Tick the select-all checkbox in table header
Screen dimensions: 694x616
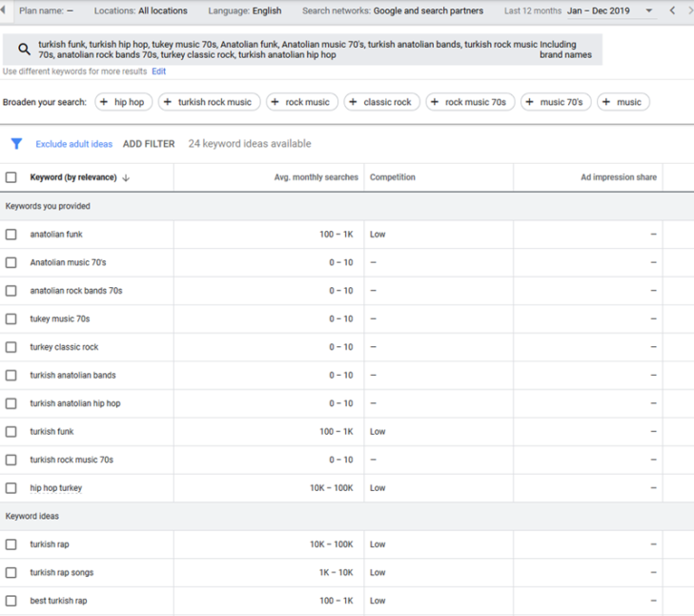pos(11,177)
